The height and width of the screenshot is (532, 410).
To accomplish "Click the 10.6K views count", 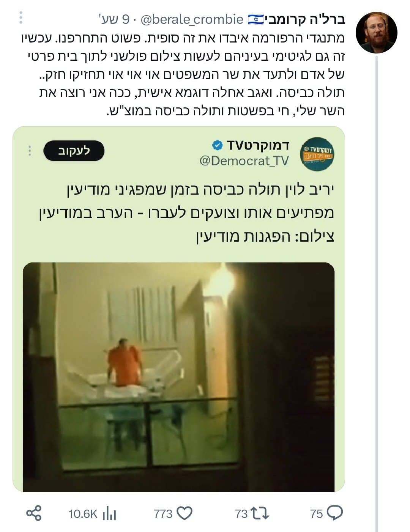I will pos(83,514).
